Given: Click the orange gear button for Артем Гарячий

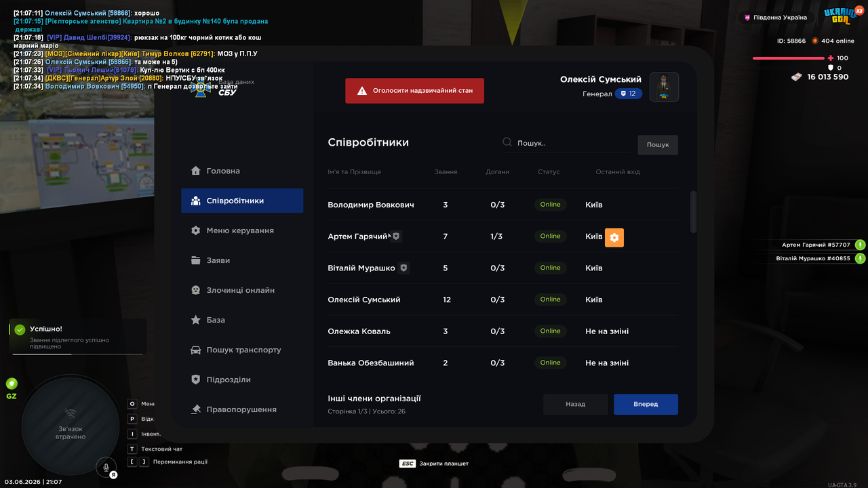Looking at the screenshot, I should 614,237.
